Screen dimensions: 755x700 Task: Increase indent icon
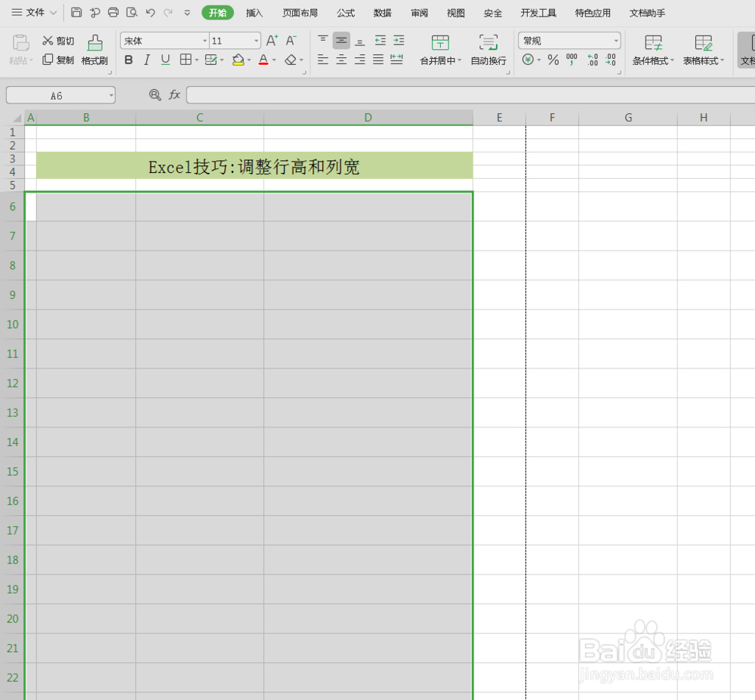click(399, 41)
